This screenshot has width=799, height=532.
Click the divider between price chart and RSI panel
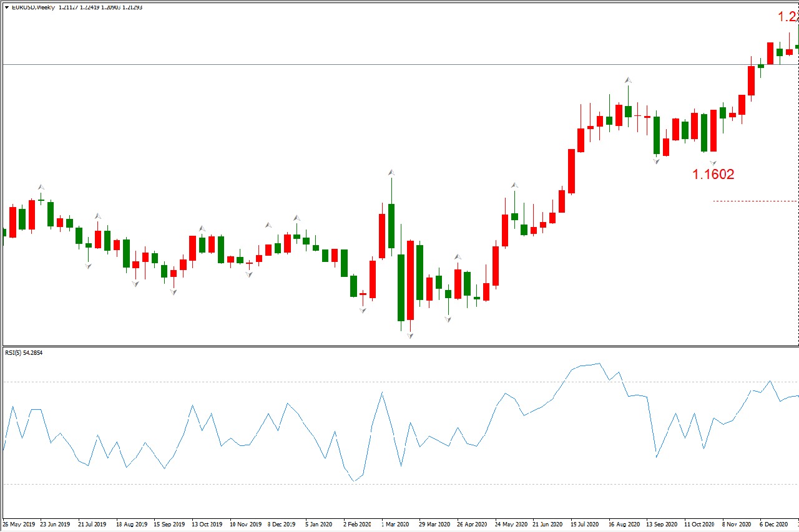(x=399, y=346)
